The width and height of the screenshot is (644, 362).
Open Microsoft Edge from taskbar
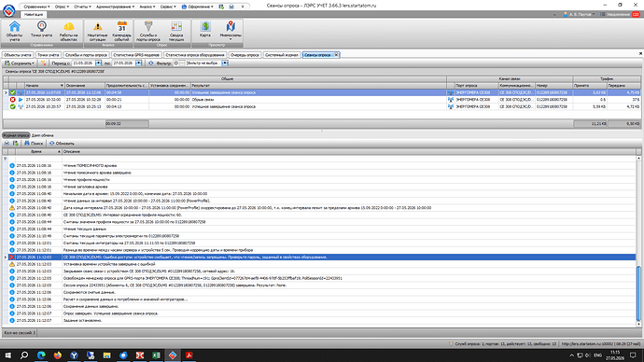click(41, 355)
